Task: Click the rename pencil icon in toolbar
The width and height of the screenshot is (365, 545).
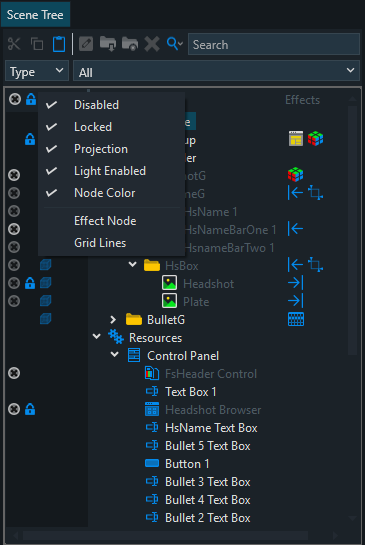Action: pos(86,44)
